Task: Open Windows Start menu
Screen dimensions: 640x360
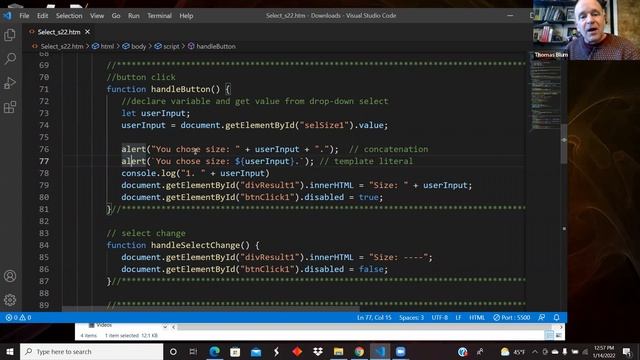Action: [x=10, y=351]
